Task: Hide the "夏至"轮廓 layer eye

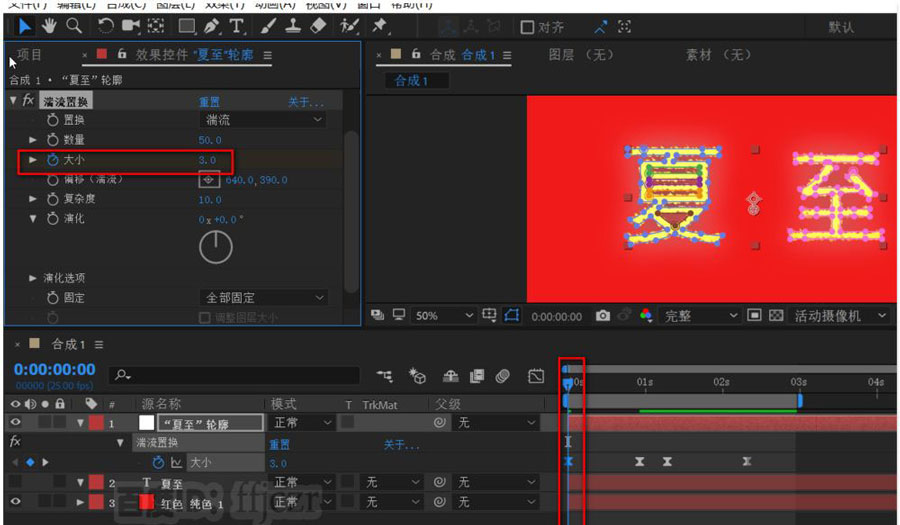Action: (15, 422)
